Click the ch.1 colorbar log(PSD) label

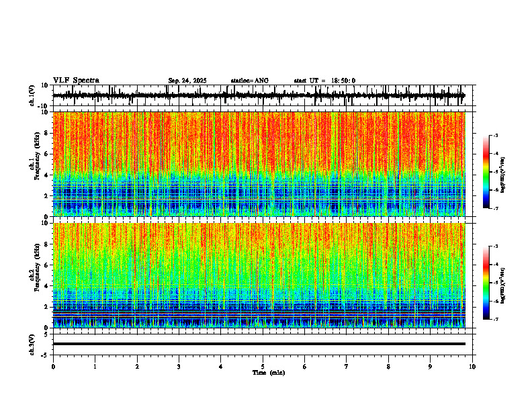pyautogui.click(x=503, y=175)
